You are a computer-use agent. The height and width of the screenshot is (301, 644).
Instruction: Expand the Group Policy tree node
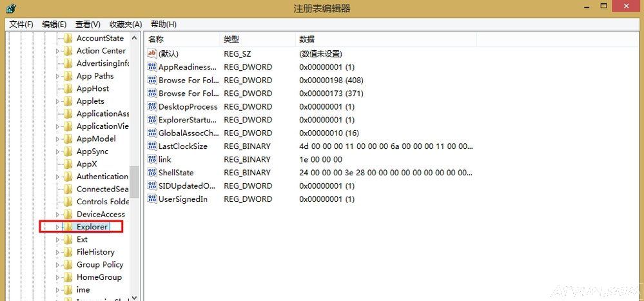tap(57, 264)
